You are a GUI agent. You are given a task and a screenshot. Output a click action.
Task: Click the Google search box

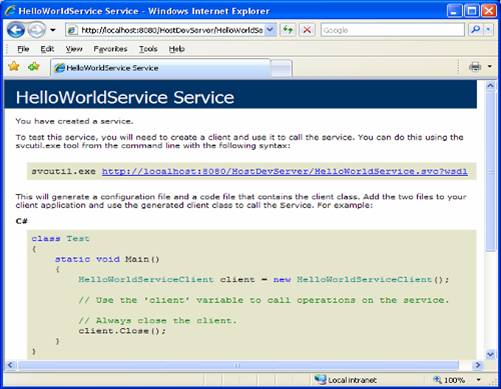(x=392, y=30)
